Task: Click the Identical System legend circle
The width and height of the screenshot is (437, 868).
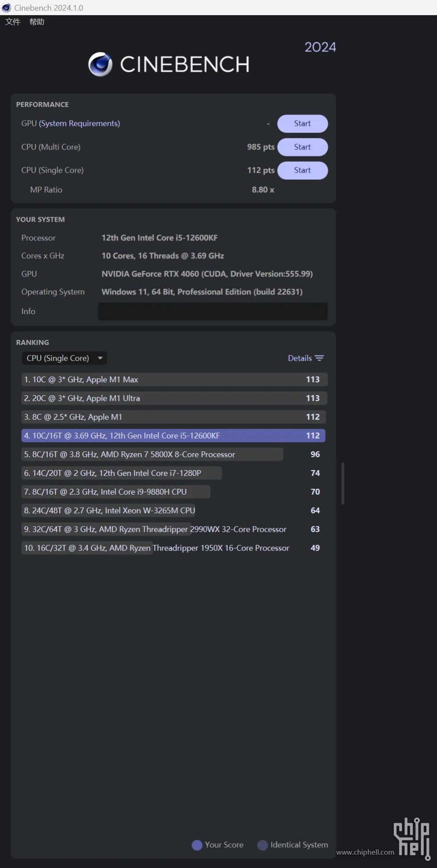Action: click(263, 845)
